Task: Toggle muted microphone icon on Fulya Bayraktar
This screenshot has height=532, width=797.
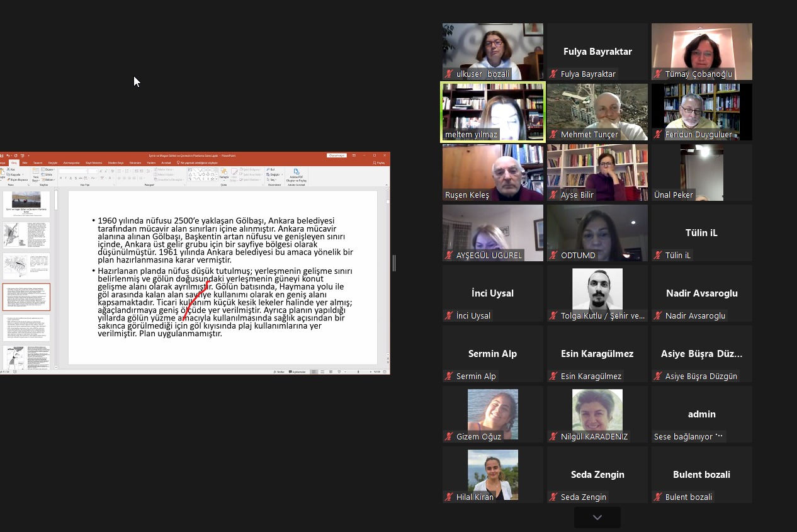Action: [554, 74]
